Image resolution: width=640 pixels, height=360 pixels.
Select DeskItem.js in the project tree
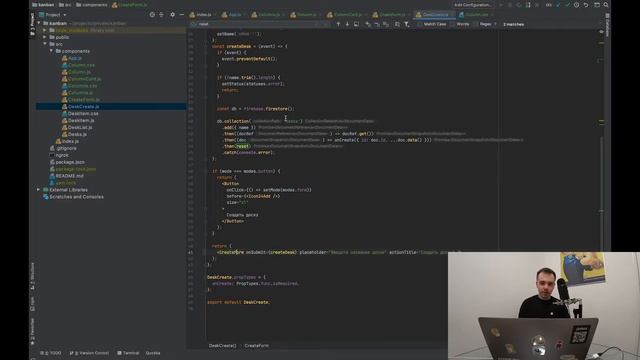(x=81, y=120)
